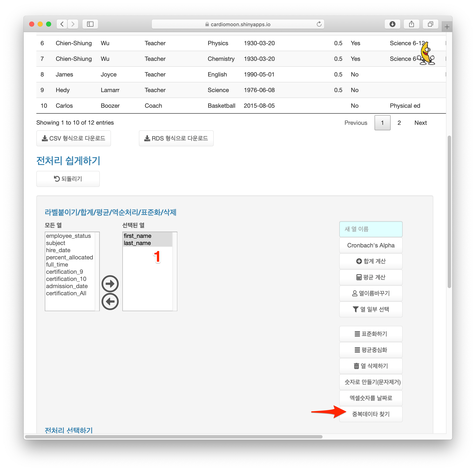
Task: Open the Safari tab overview icon
Action: [430, 24]
